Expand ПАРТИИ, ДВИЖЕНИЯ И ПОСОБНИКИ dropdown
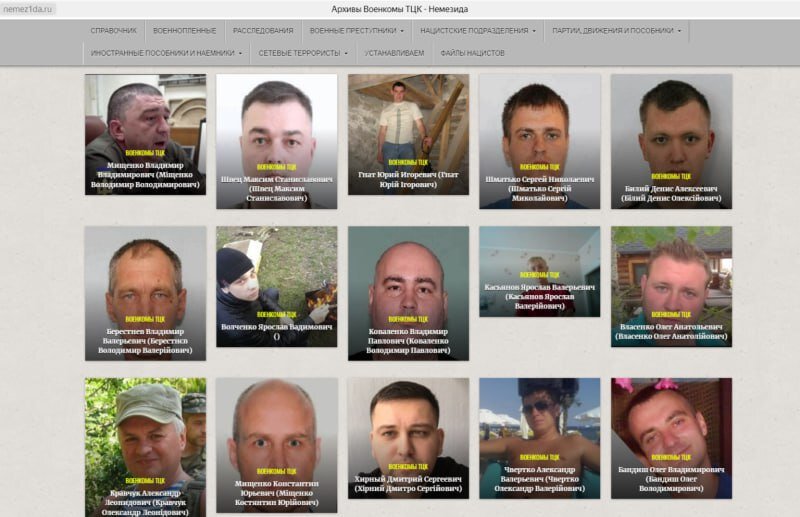Screen dimensions: 800x517 (x=616, y=31)
